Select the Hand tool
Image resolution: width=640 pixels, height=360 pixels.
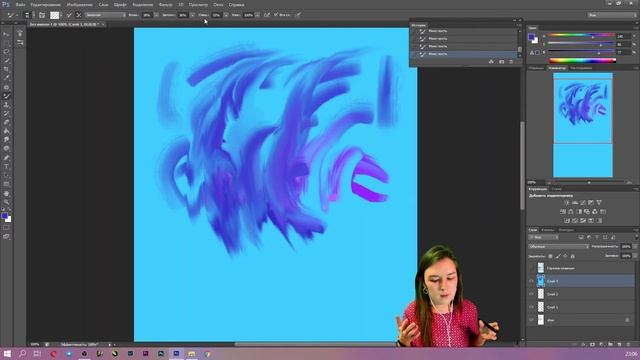[6, 193]
